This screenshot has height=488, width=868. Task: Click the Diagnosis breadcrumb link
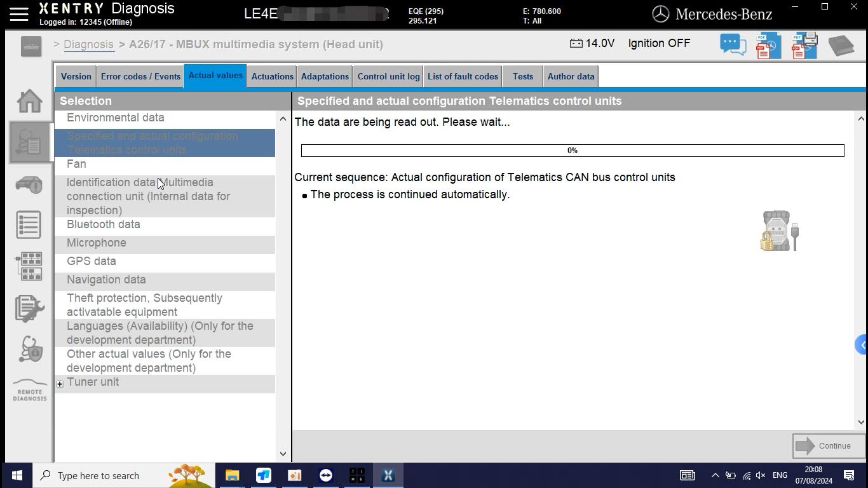tap(88, 44)
